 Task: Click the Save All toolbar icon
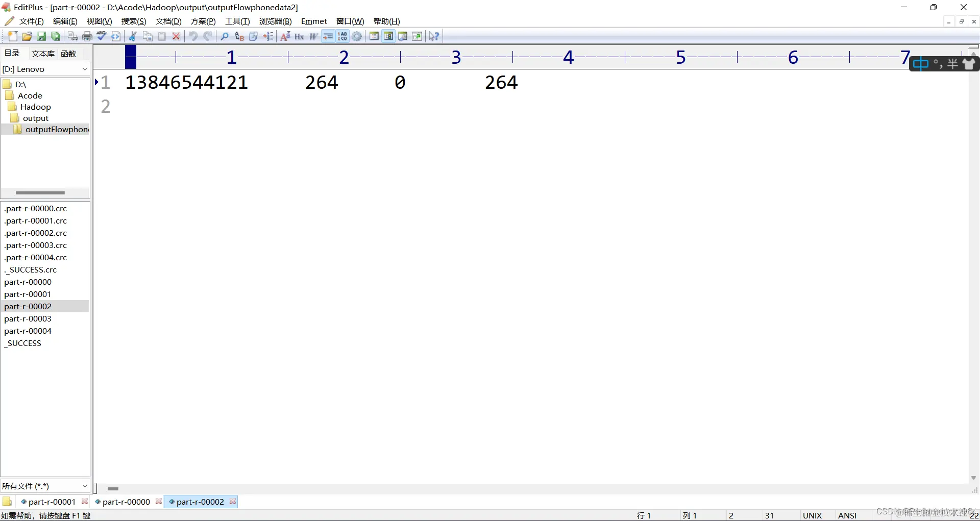tap(56, 36)
